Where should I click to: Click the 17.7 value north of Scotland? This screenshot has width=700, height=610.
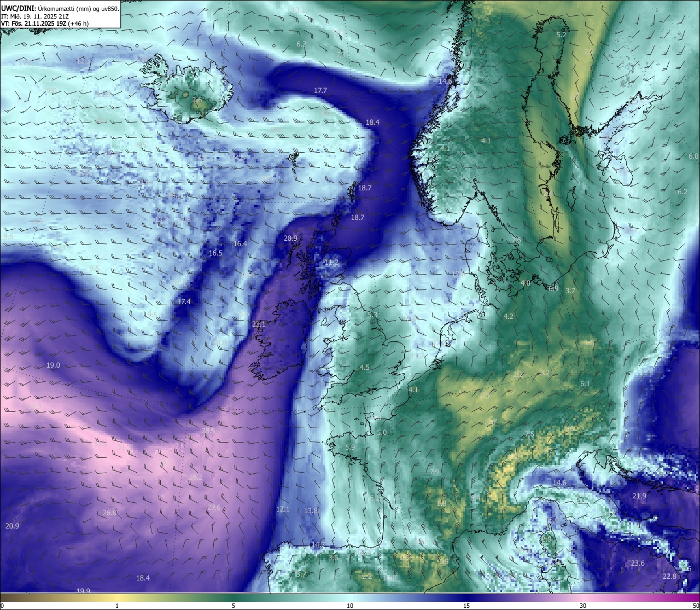pyautogui.click(x=320, y=90)
